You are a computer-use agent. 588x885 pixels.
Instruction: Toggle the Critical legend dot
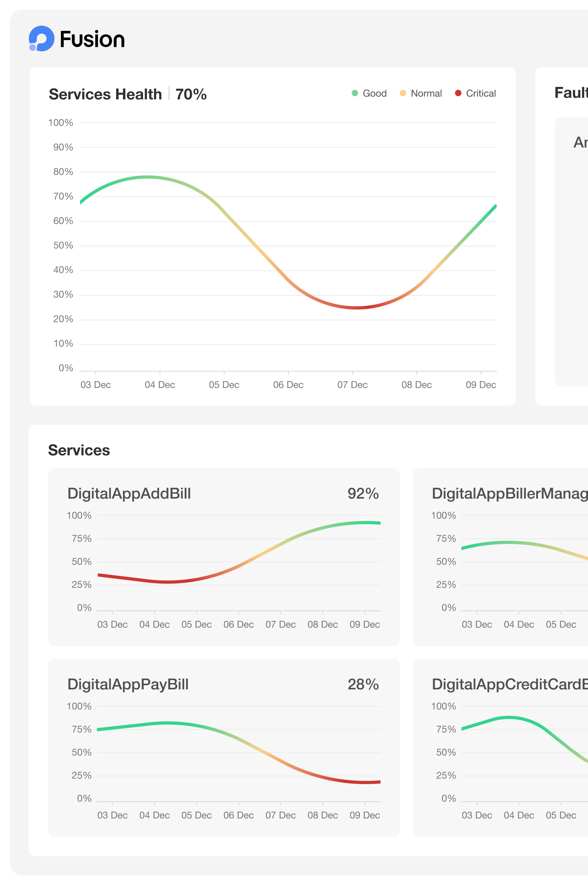458,93
